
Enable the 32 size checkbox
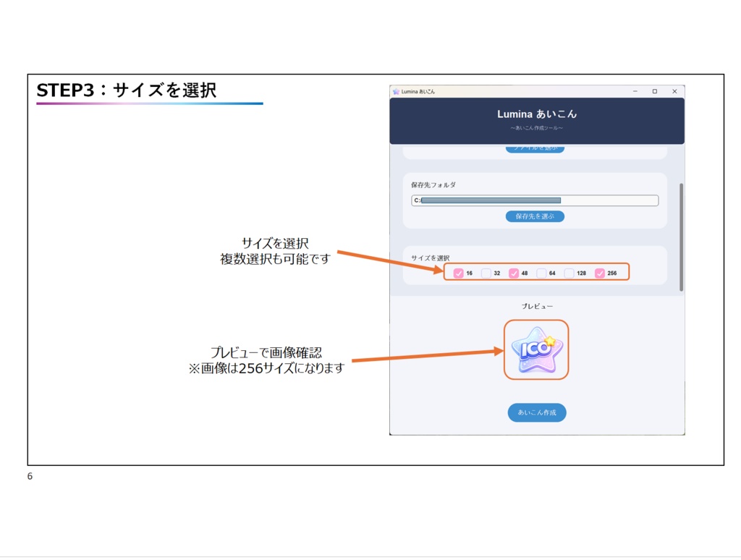(x=486, y=273)
